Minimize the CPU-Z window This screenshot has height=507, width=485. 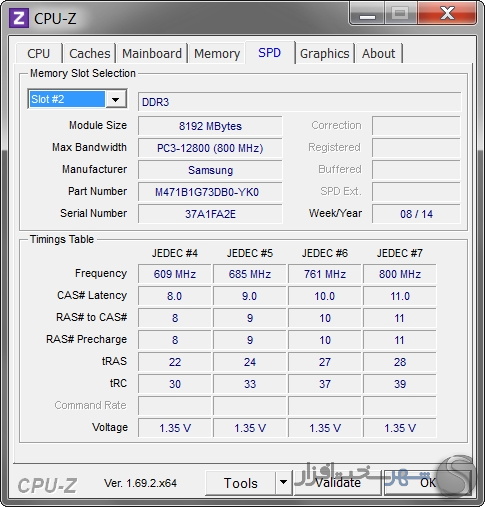coord(367,13)
